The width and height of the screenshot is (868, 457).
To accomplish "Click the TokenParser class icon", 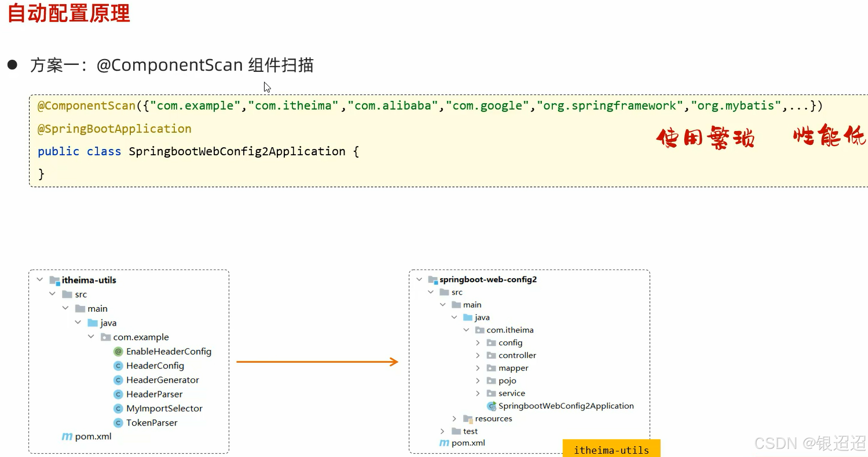I will tap(118, 423).
